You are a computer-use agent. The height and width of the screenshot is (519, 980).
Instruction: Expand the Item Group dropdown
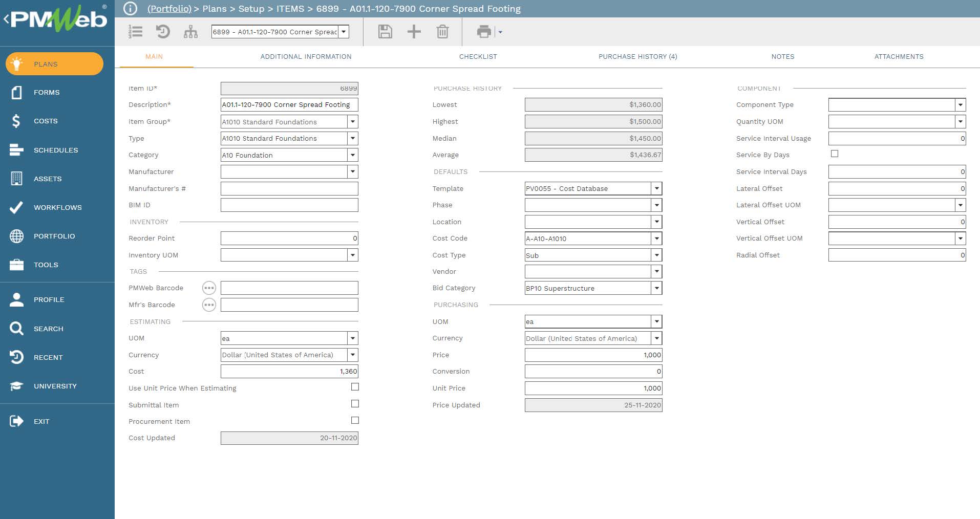(352, 122)
